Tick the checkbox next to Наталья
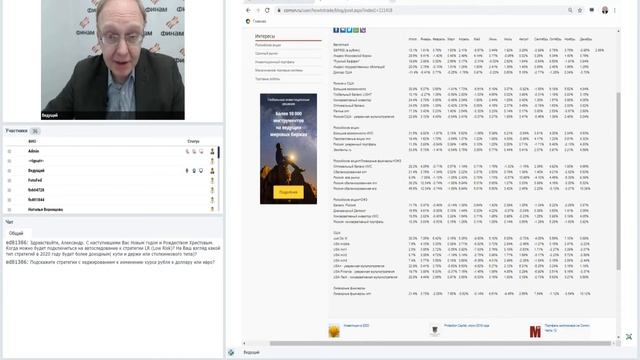640x360 pixels. (x=9, y=209)
